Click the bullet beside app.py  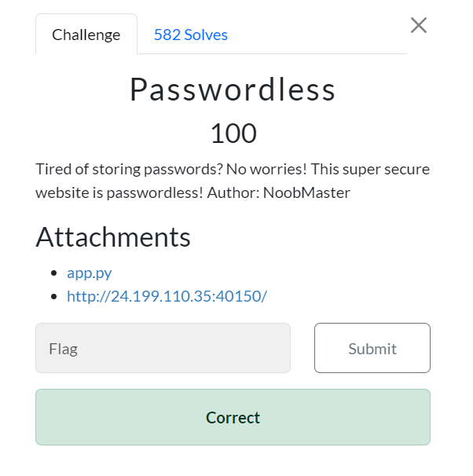tap(53, 273)
